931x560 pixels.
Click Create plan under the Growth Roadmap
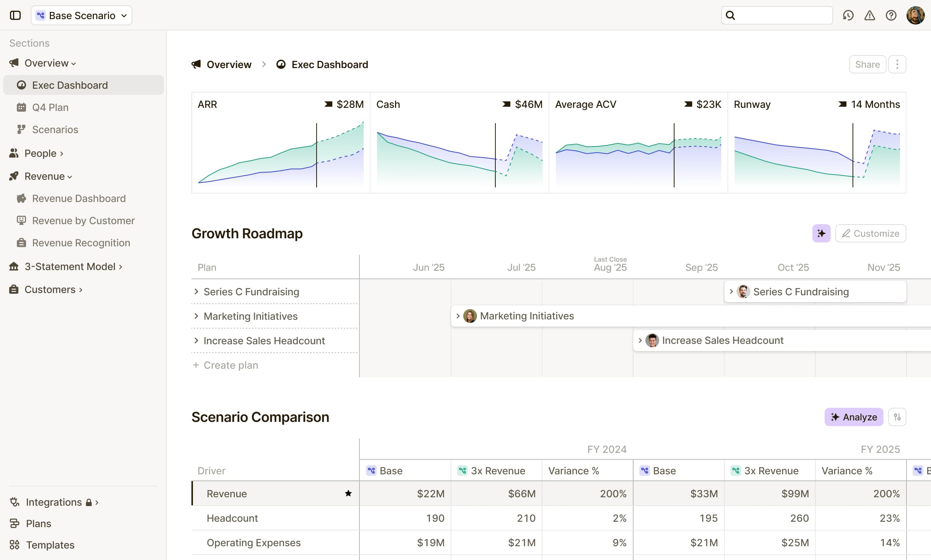[x=226, y=365]
